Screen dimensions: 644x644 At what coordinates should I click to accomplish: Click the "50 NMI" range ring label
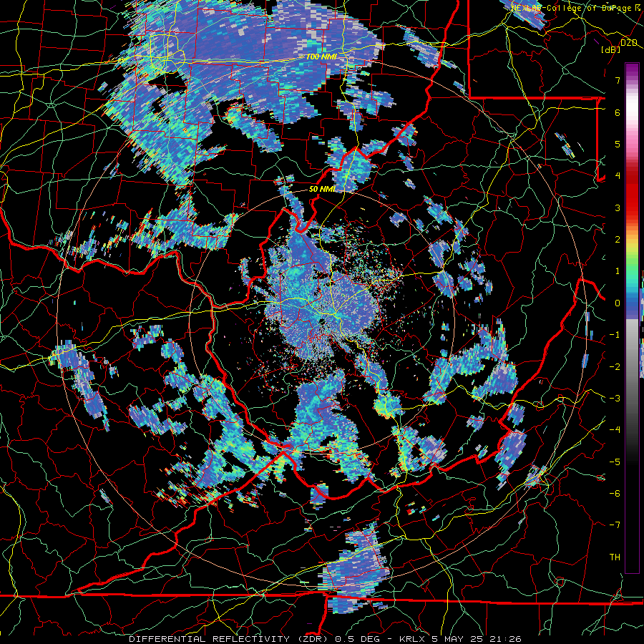pos(323,189)
